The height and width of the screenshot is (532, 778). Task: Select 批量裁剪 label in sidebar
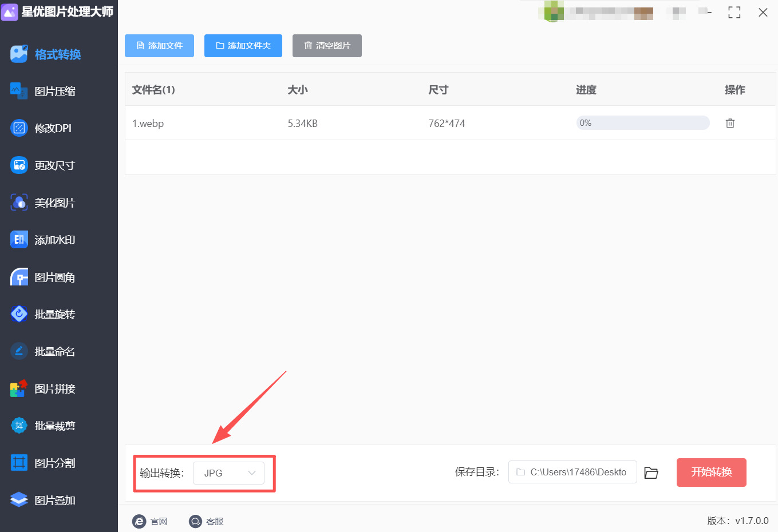[55, 426]
